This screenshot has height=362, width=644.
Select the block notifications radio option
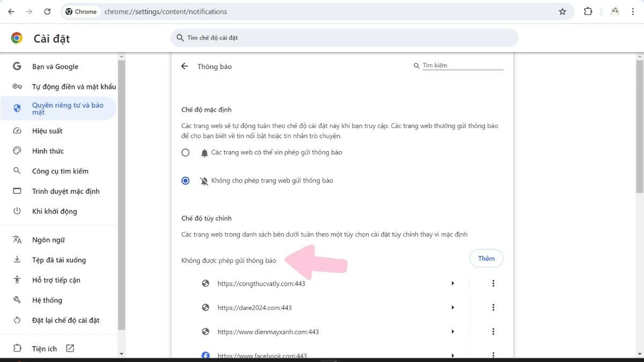pos(185,180)
